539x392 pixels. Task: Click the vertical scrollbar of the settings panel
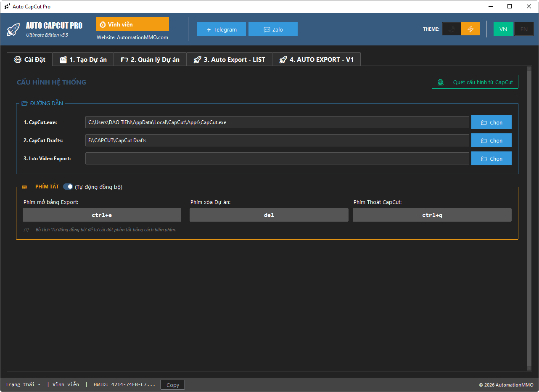tap(529, 218)
